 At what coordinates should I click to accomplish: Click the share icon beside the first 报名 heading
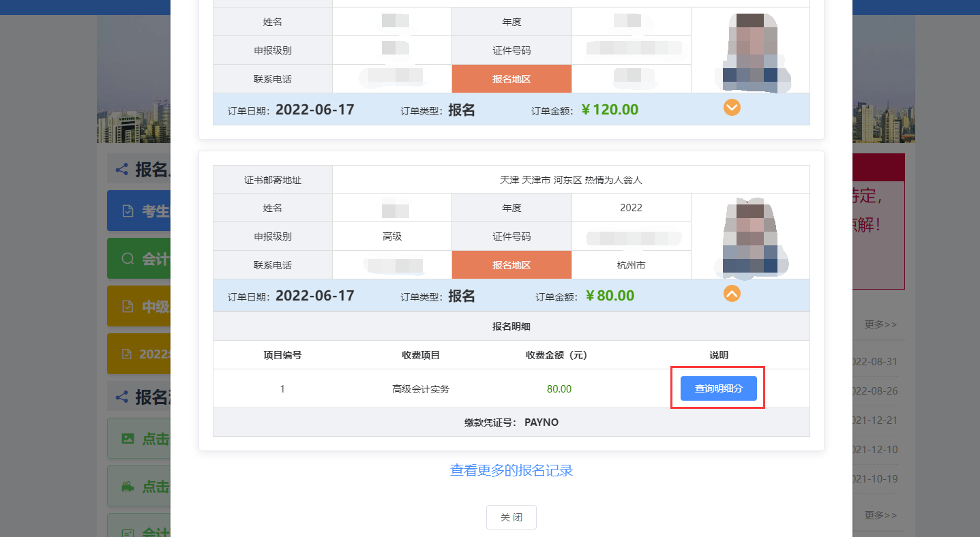pos(121,170)
